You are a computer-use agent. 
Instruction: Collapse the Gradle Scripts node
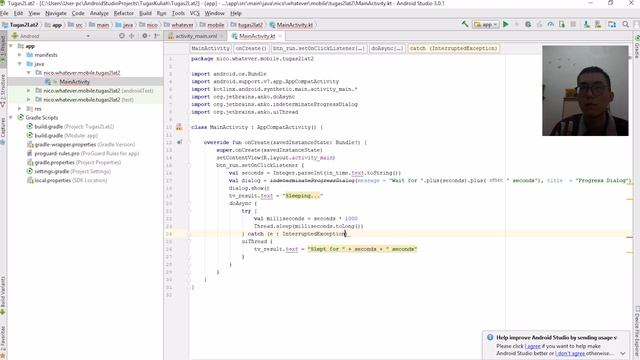coord(11,118)
